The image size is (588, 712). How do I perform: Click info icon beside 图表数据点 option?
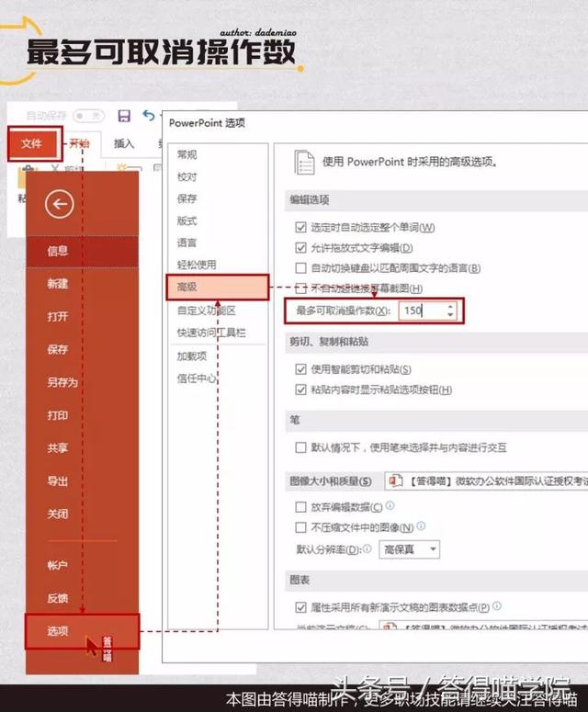point(497,606)
